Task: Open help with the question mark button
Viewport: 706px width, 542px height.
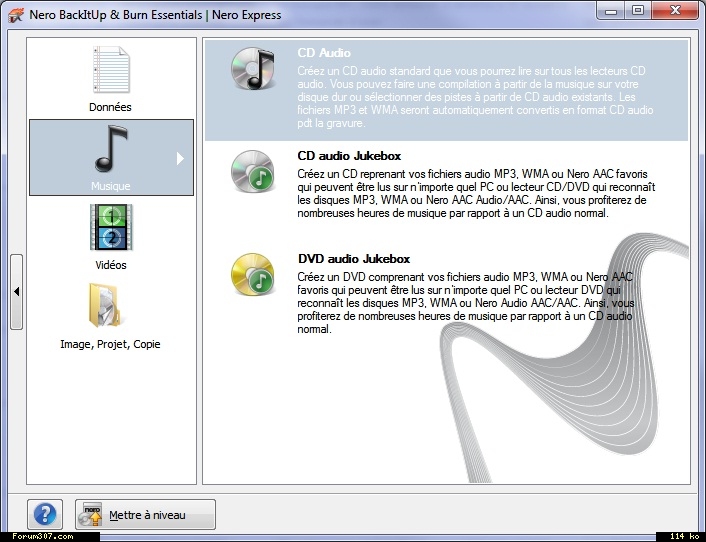Action: (x=45, y=514)
